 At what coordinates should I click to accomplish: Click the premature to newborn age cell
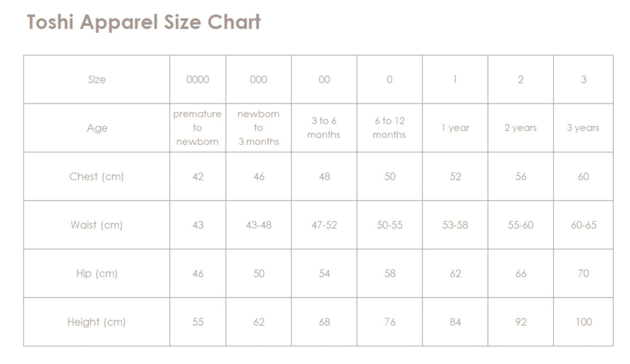click(197, 128)
